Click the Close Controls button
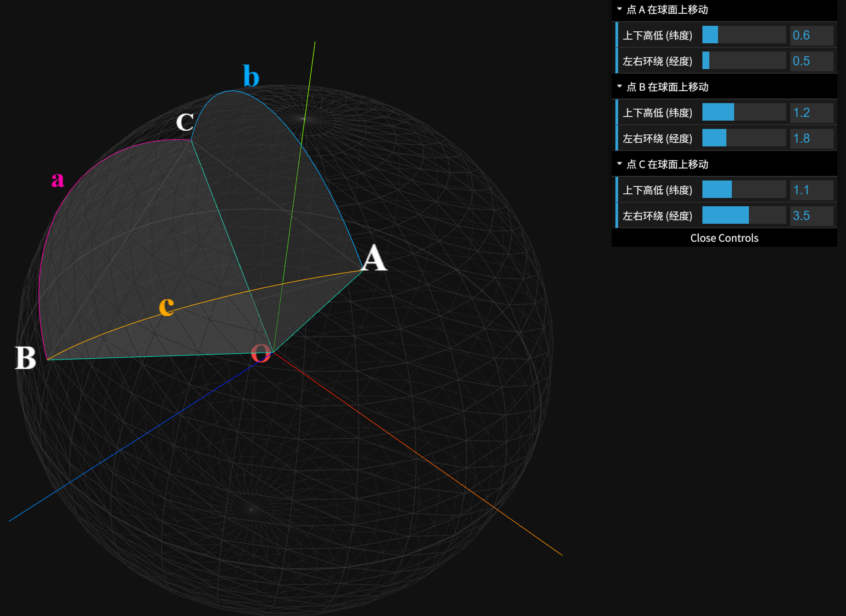This screenshot has height=616, width=846. [x=724, y=238]
